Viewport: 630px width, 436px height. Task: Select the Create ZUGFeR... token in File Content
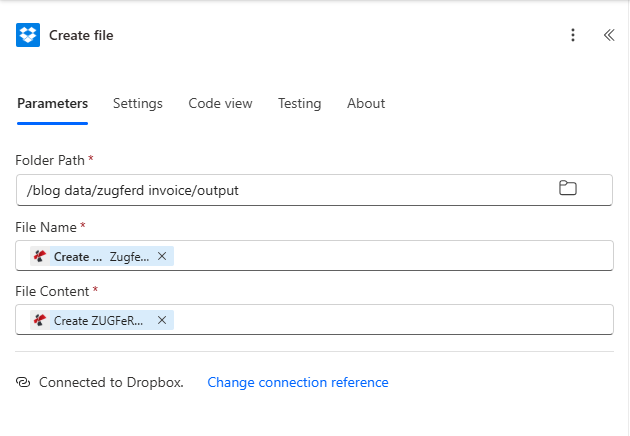click(98, 320)
